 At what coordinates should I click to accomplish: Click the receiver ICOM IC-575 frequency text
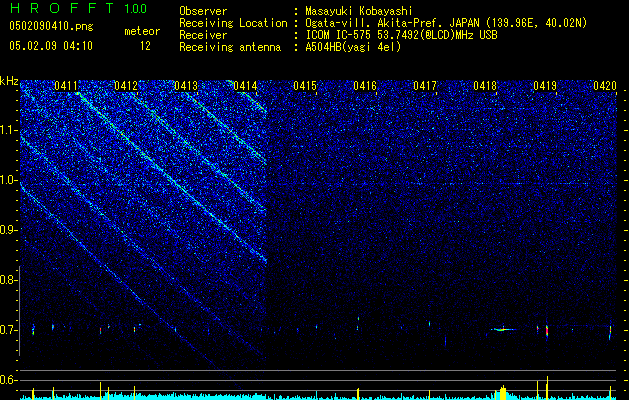tap(401, 35)
